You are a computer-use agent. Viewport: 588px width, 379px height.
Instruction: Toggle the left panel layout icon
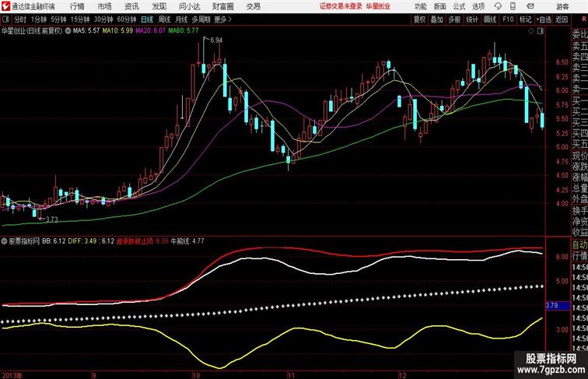(5, 19)
